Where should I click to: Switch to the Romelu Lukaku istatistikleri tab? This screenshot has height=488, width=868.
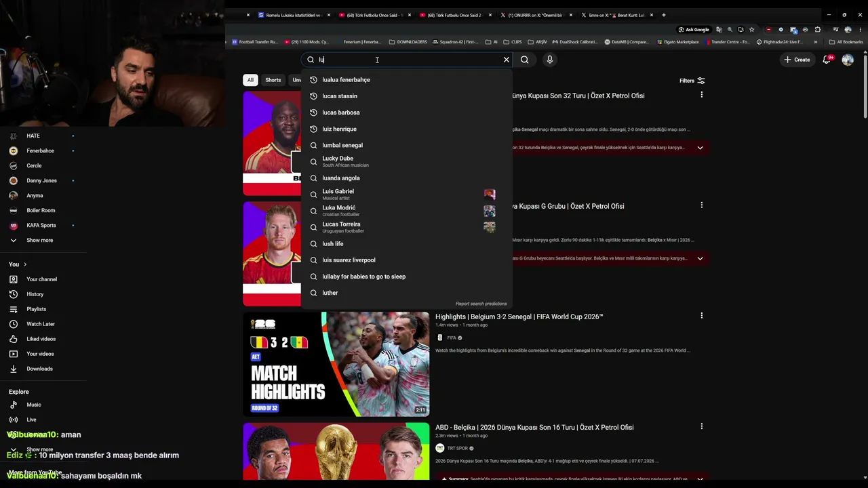[x=294, y=15]
